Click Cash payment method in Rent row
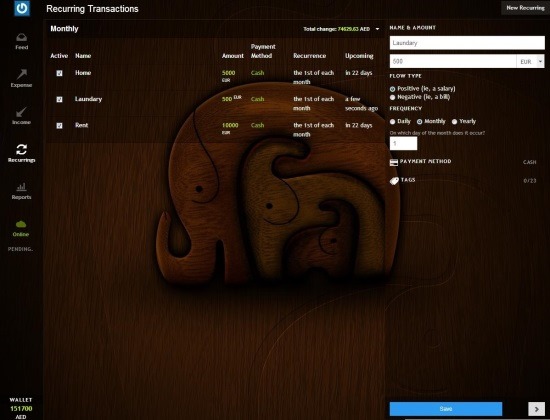The height and width of the screenshot is (420, 550). (x=257, y=125)
